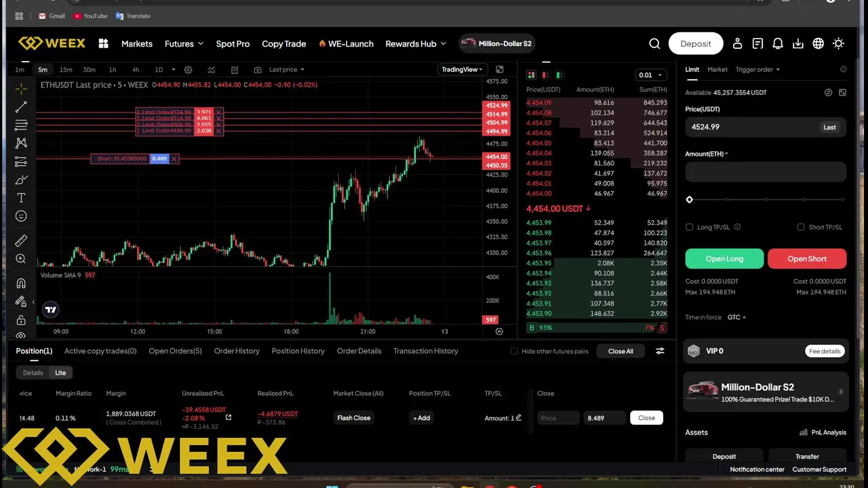Enable the Long TP/SL checkbox

pos(690,227)
